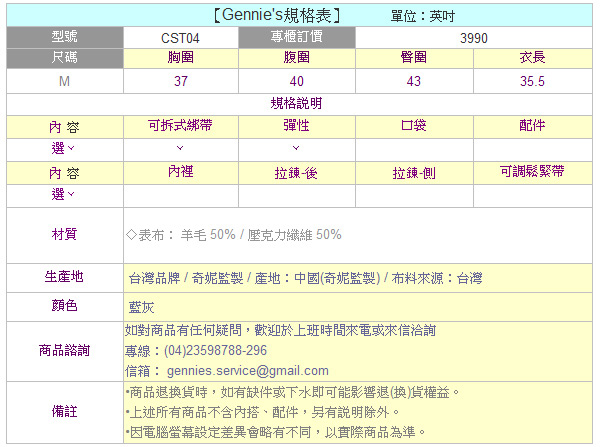Image resolution: width=600 pixels, height=447 pixels.
Task: Click the check mark under 可拆式綁帶
Action: point(180,148)
